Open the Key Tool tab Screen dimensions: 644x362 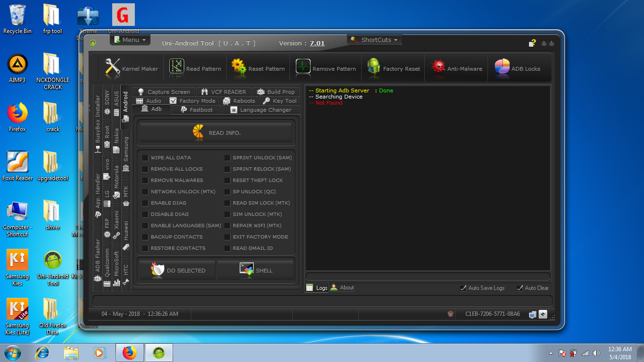click(280, 101)
